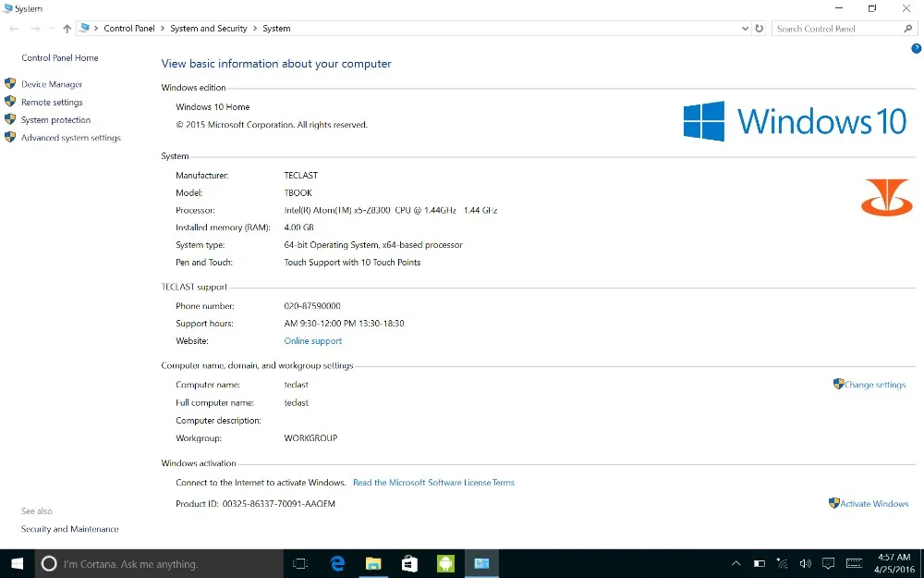924x578 pixels.
Task: Open Advanced system settings
Action: pos(71,138)
